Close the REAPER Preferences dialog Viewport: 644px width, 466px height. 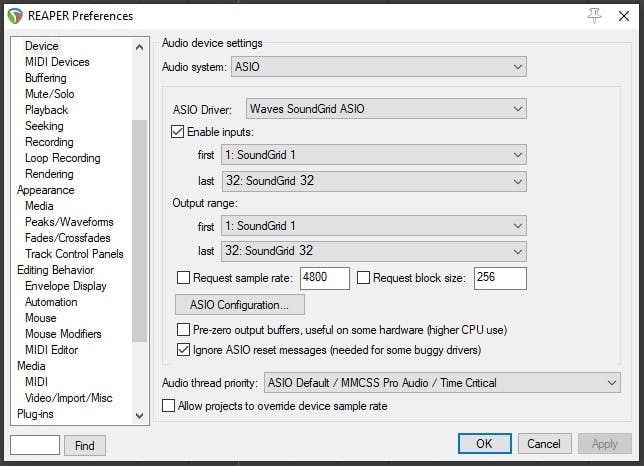click(x=623, y=16)
